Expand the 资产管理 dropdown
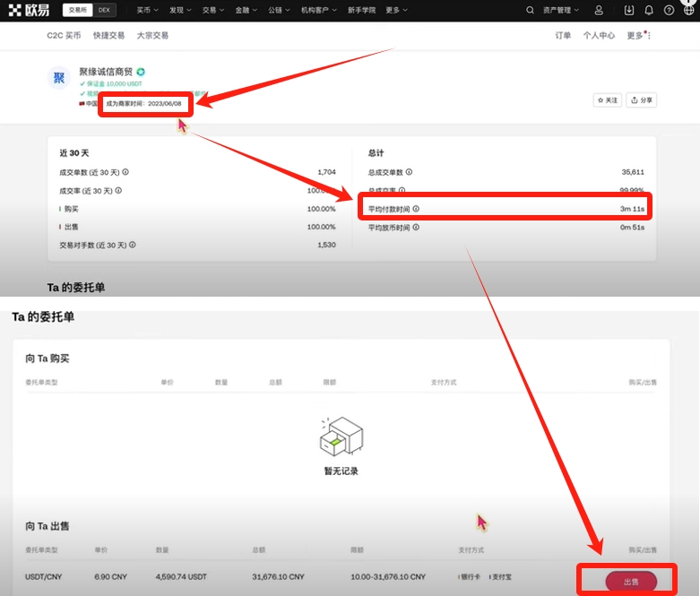700x596 pixels. click(561, 10)
